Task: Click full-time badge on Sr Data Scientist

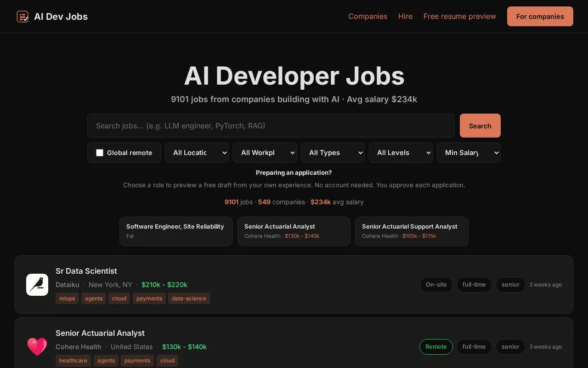Action: point(474,285)
